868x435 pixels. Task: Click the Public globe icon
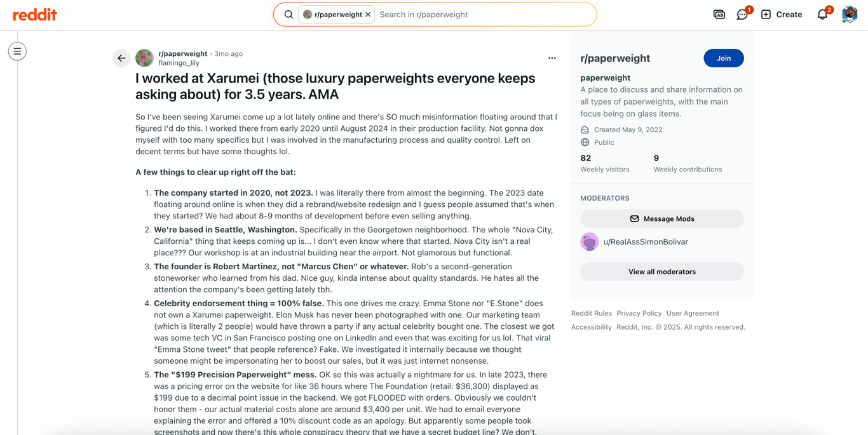coord(585,142)
